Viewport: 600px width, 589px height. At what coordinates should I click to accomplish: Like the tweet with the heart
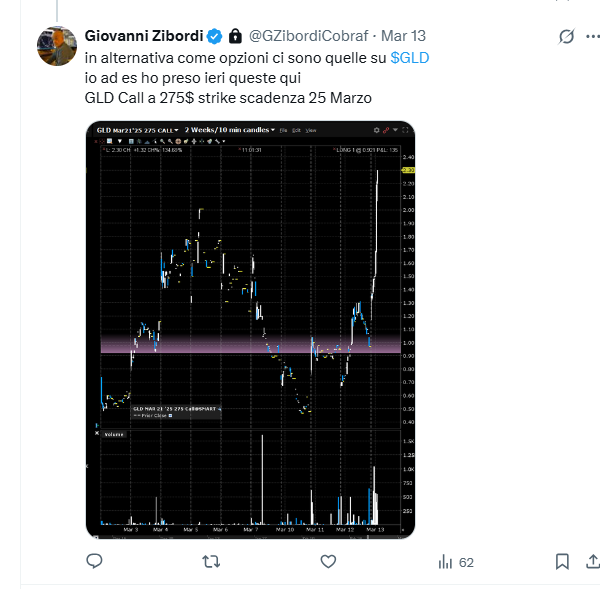(x=327, y=562)
